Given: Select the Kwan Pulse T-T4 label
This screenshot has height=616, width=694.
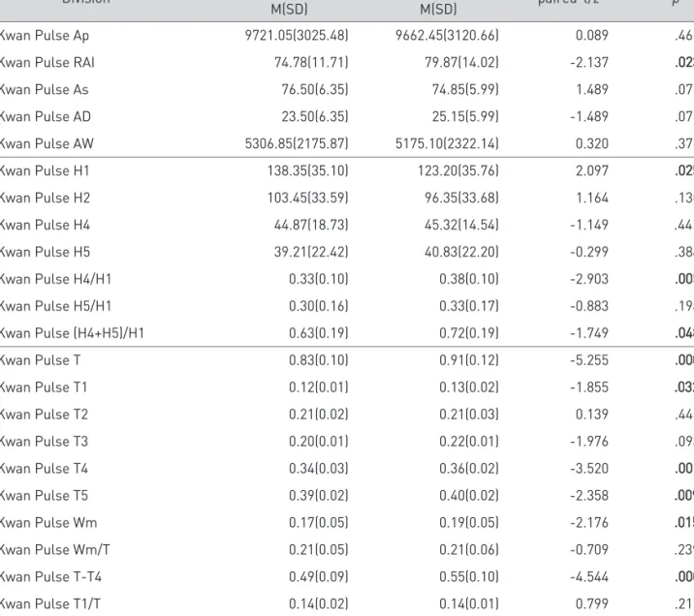Looking at the screenshot, I should coord(50,576).
